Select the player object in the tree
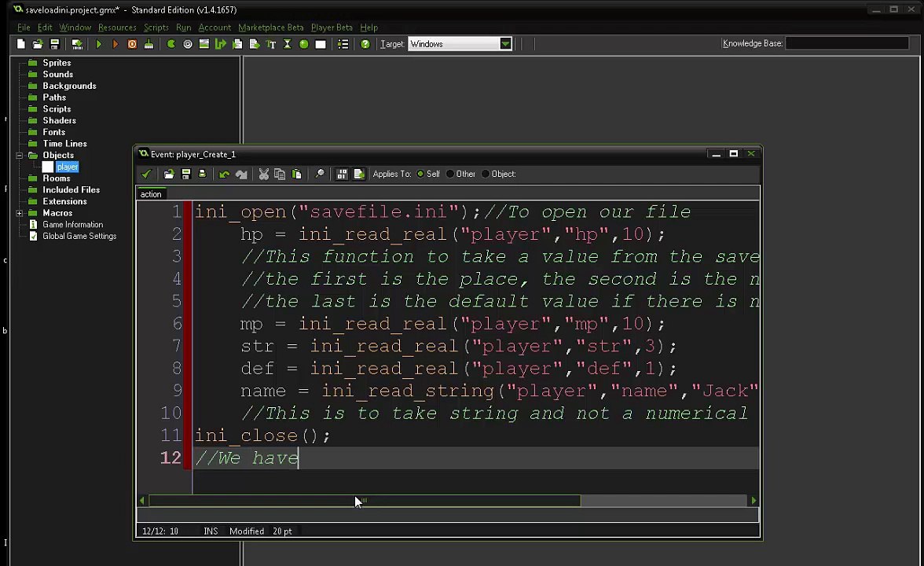This screenshot has width=924, height=566. pyautogui.click(x=68, y=167)
